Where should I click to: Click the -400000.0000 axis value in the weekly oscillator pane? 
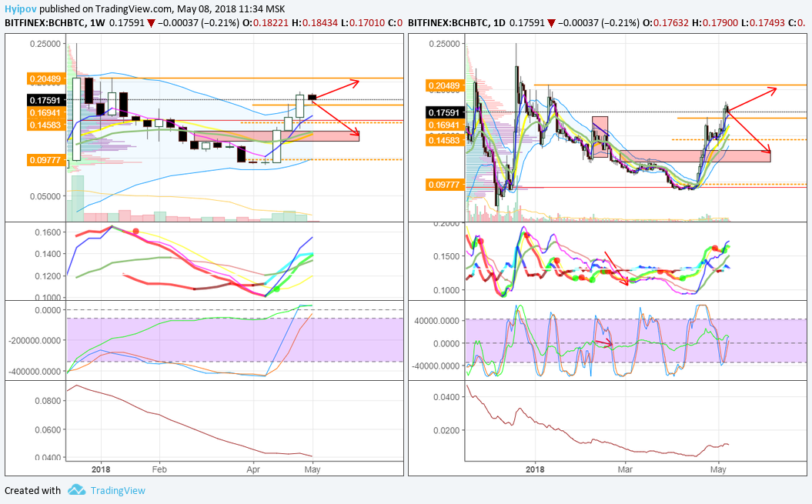tap(35, 372)
